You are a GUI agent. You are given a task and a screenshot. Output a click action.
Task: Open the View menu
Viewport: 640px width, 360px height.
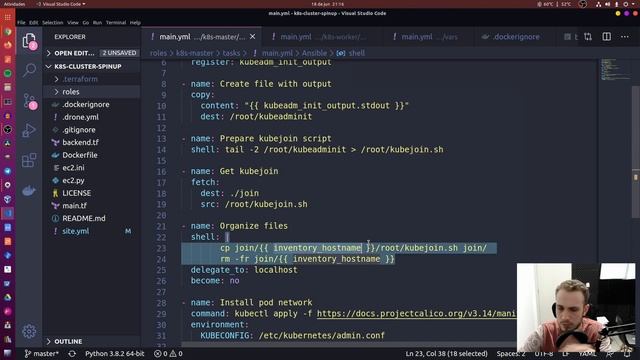pos(73,22)
